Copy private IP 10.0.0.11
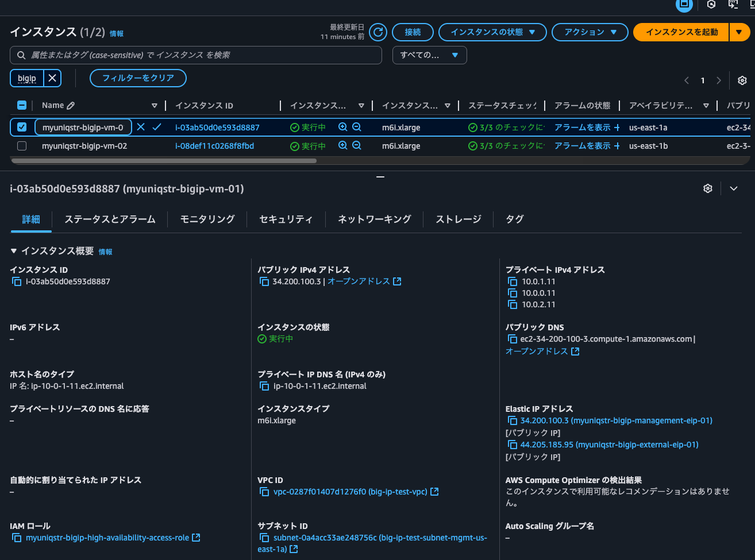Screen dimensions: 755x560 click(513, 293)
